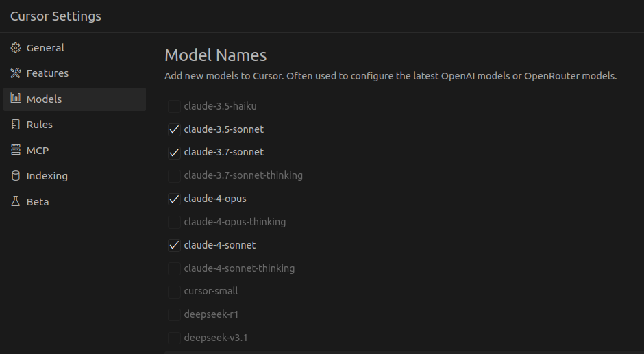
Task: Check the deepseek-r1 checkbox
Action: pos(174,314)
